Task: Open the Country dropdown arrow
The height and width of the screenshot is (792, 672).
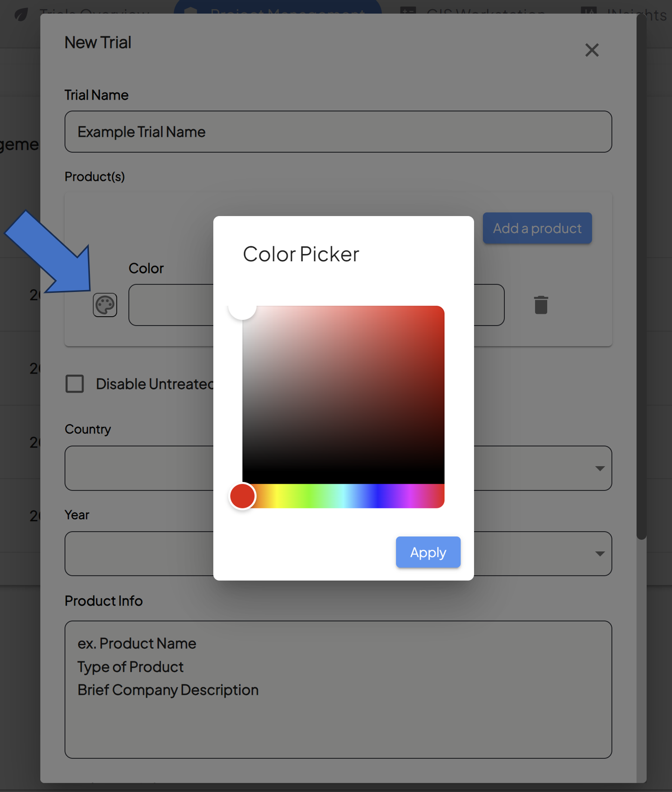Action: [600, 468]
